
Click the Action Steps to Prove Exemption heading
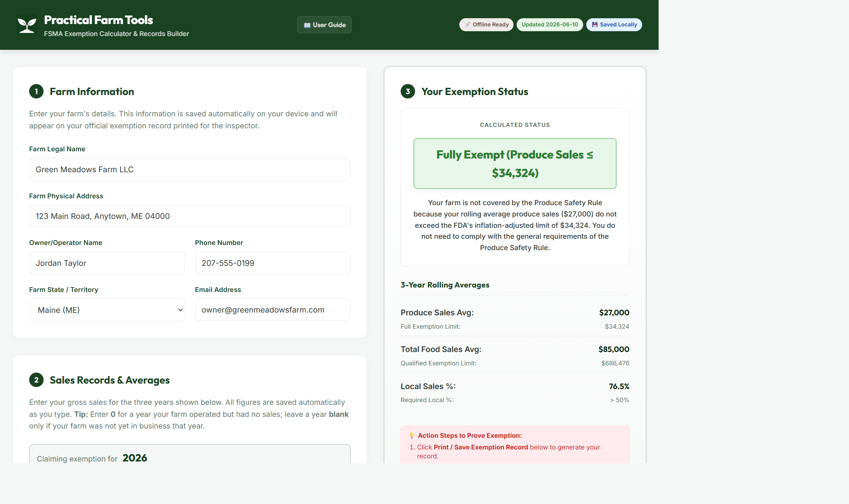click(x=470, y=436)
